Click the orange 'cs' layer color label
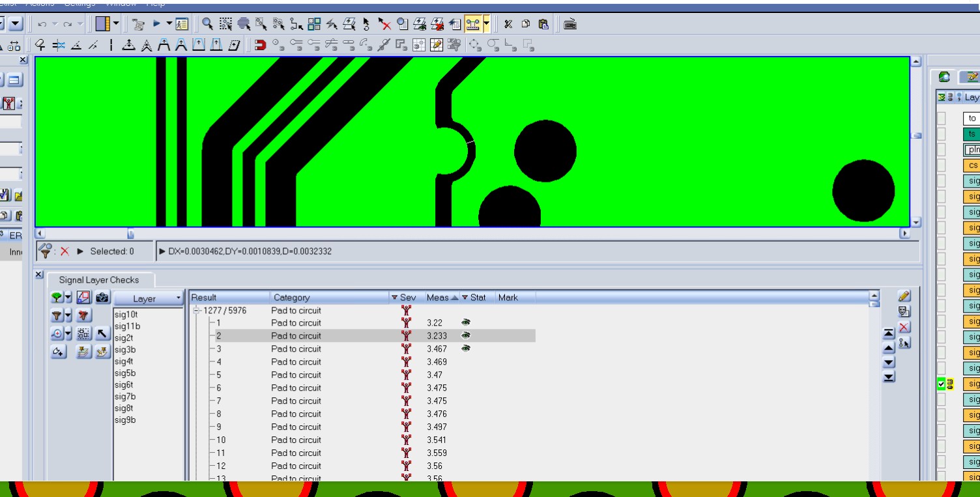The width and height of the screenshot is (980, 497). [972, 165]
